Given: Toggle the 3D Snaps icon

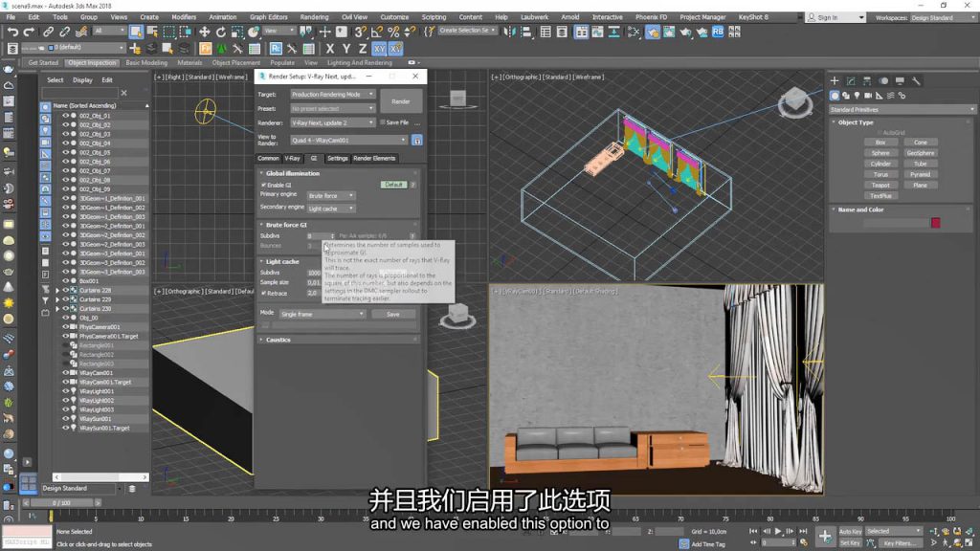Looking at the screenshot, I should click(x=361, y=32).
